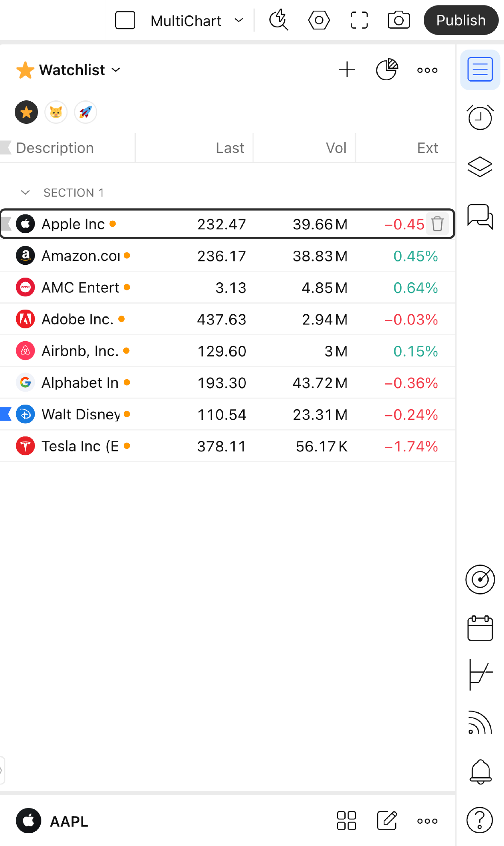The height and width of the screenshot is (846, 504).
Task: Add a symbol with plus button
Action: [x=347, y=70]
